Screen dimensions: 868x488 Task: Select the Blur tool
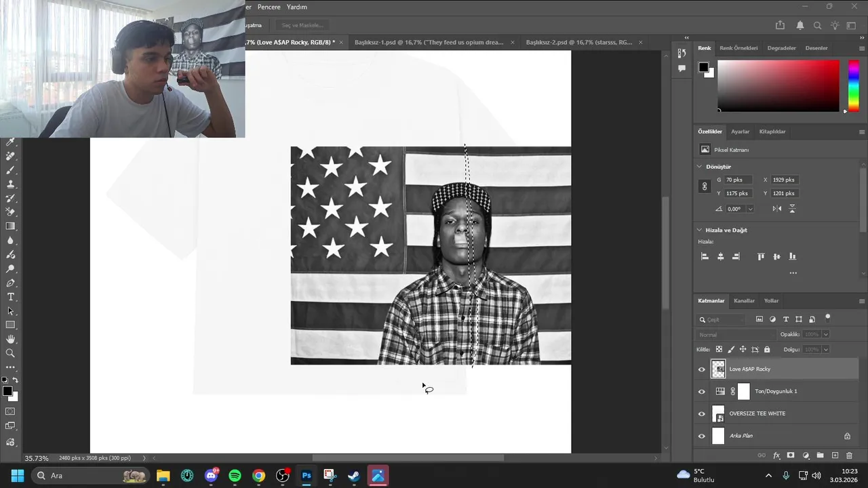10,241
